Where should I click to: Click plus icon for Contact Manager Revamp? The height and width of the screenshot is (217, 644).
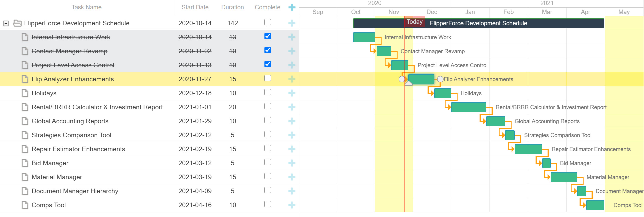pyautogui.click(x=292, y=51)
